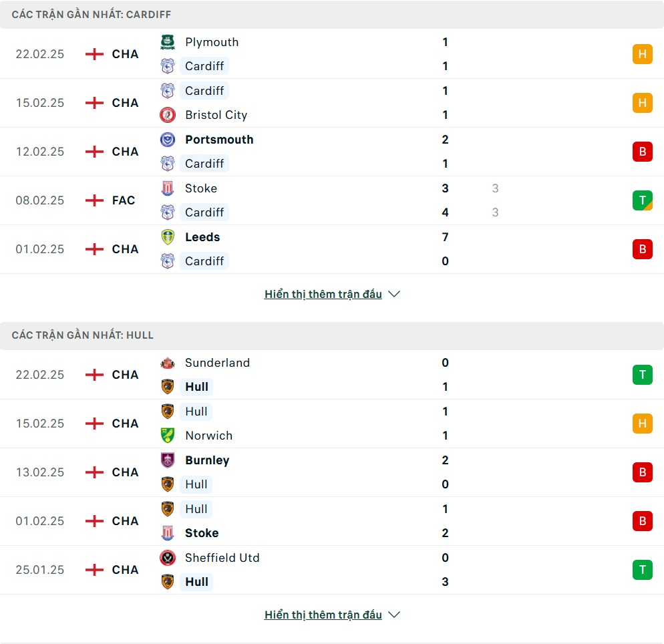Click the Bristol City club crest
Image resolution: width=664 pixels, height=644 pixels.
[x=167, y=115]
